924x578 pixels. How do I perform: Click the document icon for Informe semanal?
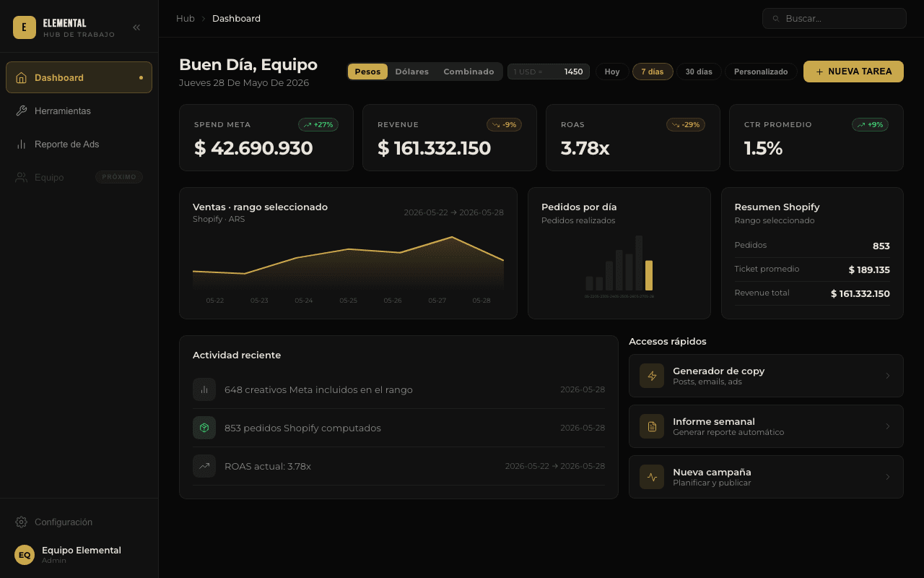652,426
